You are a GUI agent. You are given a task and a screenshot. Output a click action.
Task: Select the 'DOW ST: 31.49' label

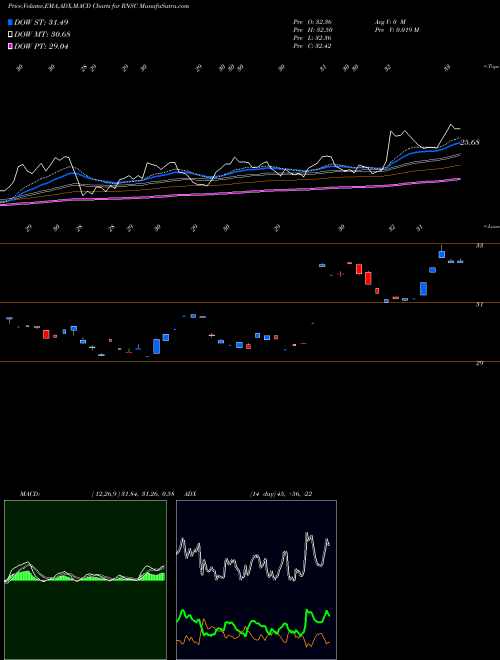tap(41, 22)
